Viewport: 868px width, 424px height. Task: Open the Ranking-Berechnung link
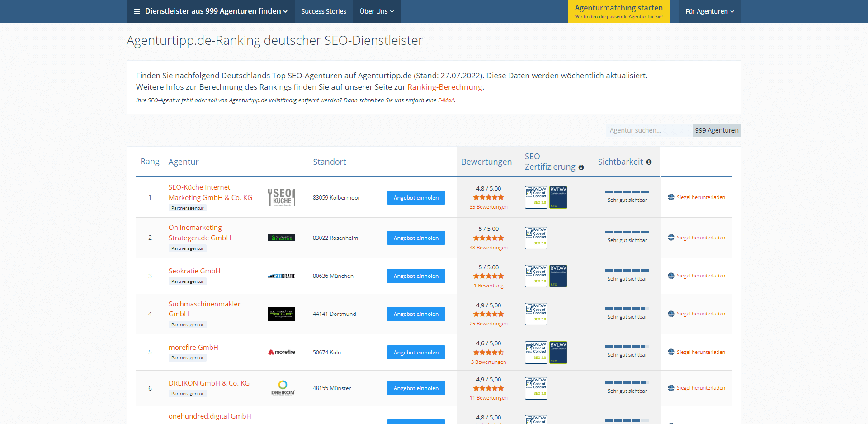click(445, 87)
